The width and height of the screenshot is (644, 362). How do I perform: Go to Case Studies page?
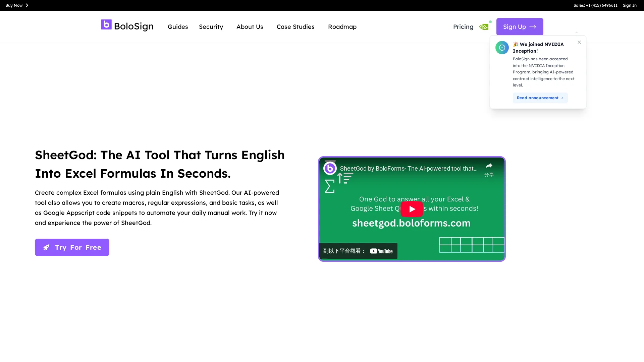click(295, 27)
